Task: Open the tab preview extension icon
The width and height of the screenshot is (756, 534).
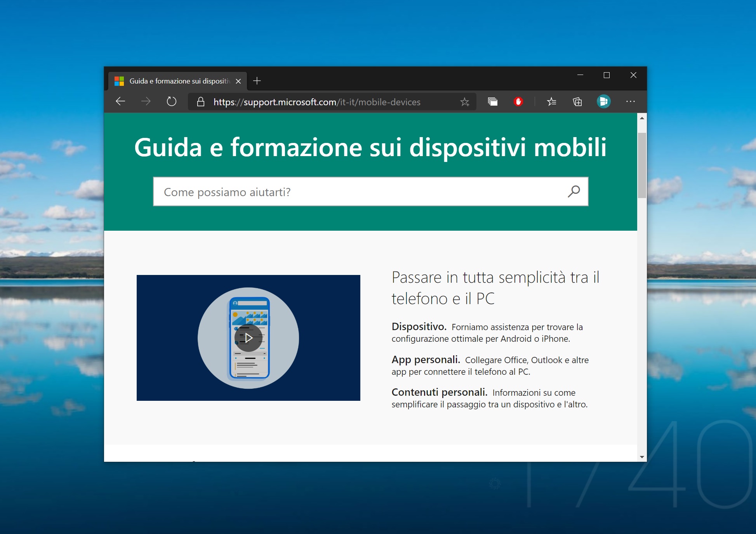Action: 492,102
